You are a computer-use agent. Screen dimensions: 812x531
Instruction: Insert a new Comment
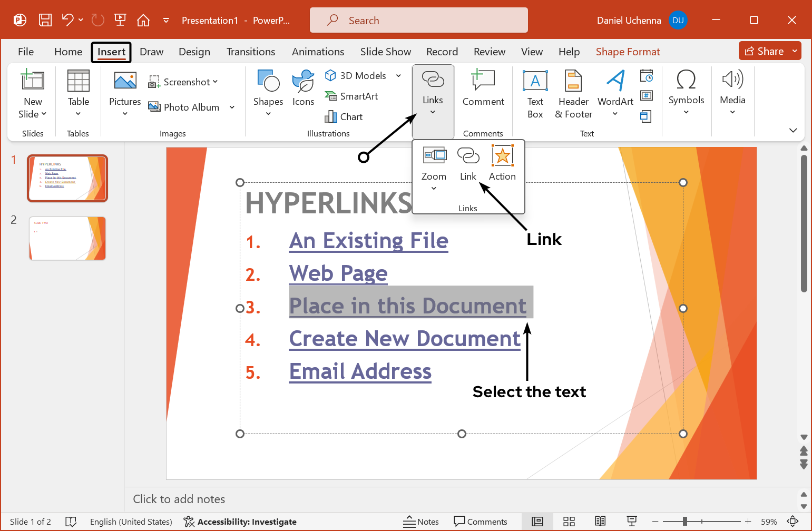[x=483, y=90]
